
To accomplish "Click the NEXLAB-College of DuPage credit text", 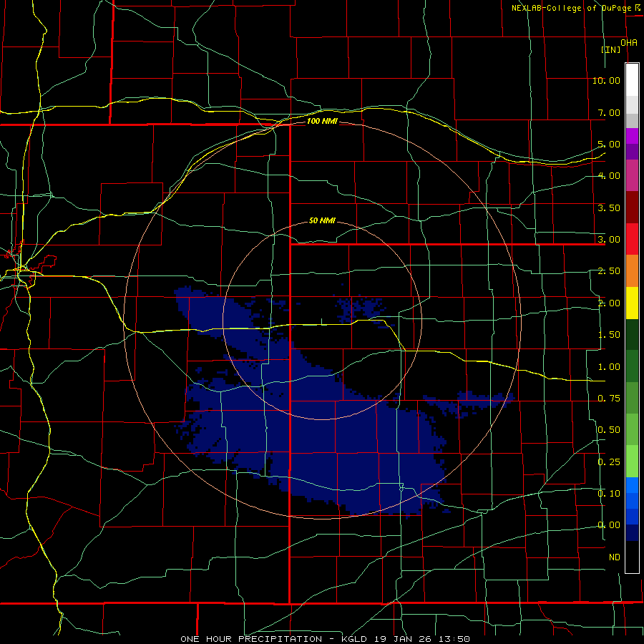I will (x=572, y=8).
